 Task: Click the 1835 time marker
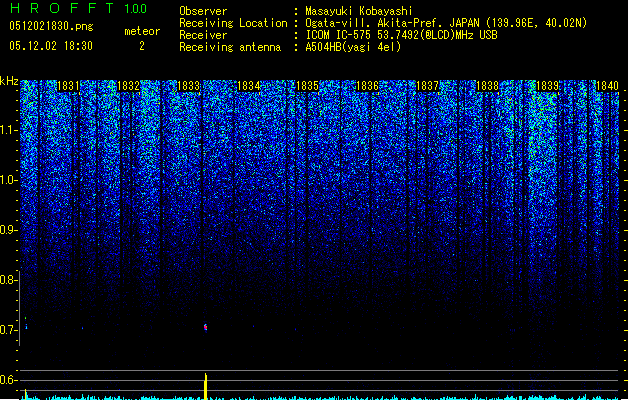(x=307, y=86)
